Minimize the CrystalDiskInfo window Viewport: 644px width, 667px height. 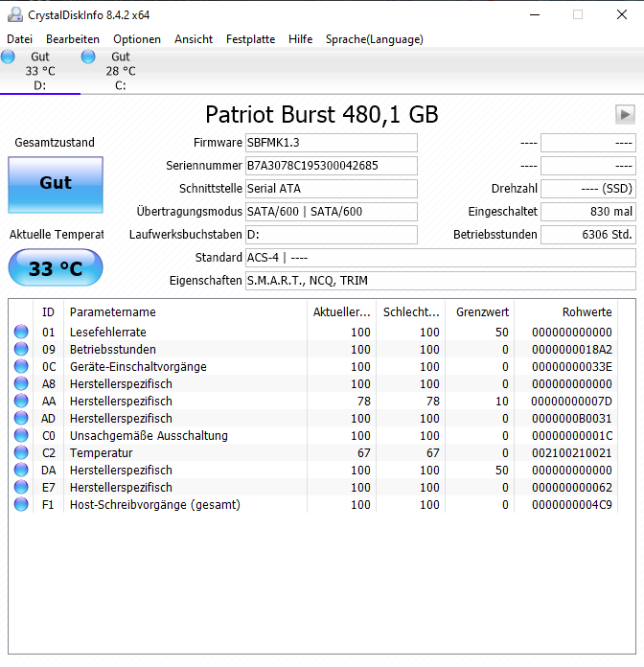pyautogui.click(x=535, y=15)
